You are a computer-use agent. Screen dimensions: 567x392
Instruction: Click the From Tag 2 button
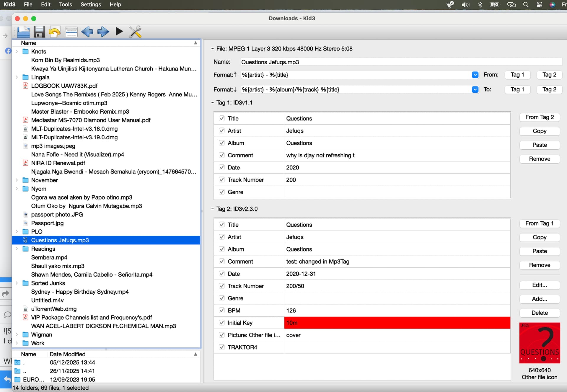(539, 117)
